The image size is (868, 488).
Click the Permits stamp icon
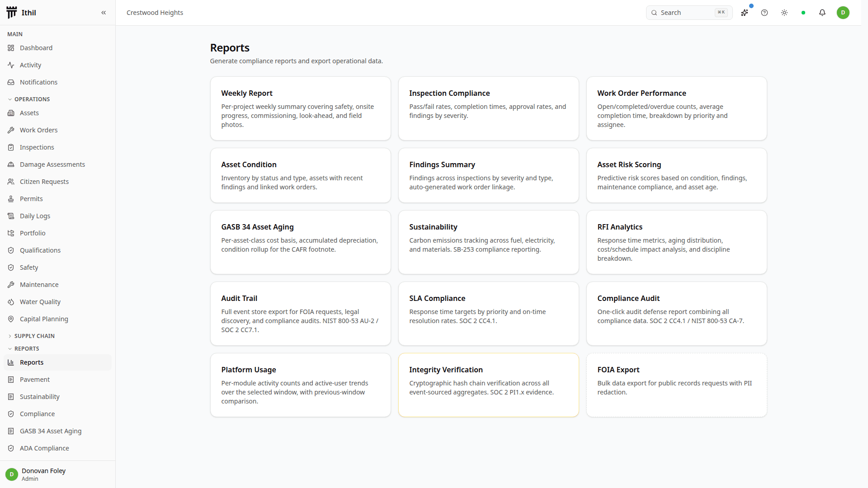point(11,199)
